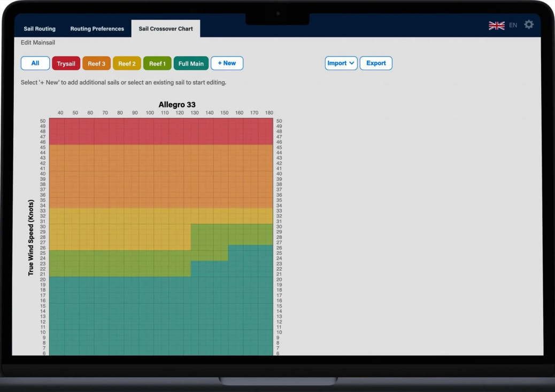
Task: Pick the green Reef 1 sail
Action: [157, 64]
